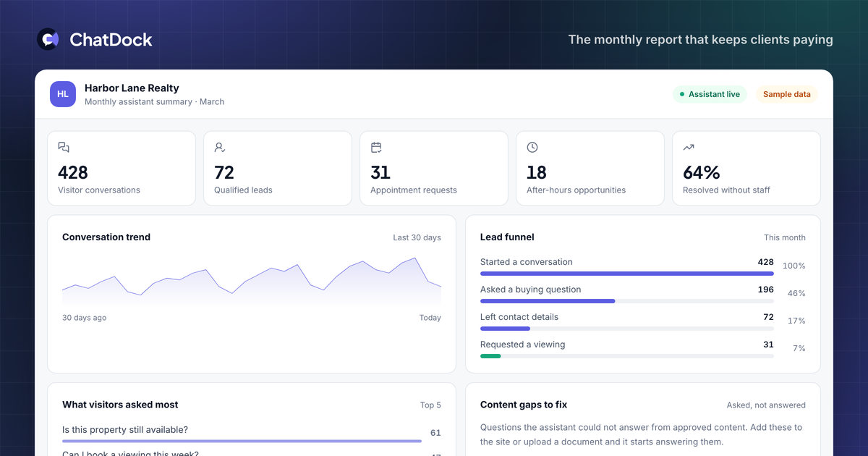
Task: Click the 'Last 30 days' label
Action: pyautogui.click(x=417, y=237)
